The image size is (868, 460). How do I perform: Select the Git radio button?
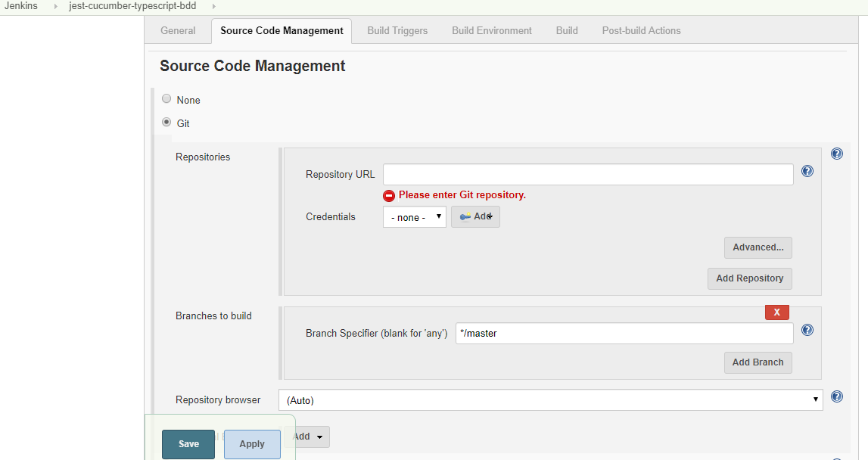[166, 123]
